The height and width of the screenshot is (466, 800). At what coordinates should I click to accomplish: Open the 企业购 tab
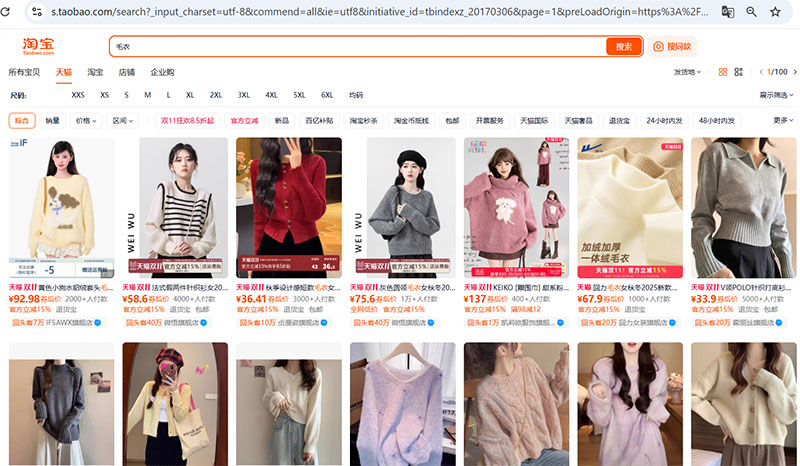162,72
